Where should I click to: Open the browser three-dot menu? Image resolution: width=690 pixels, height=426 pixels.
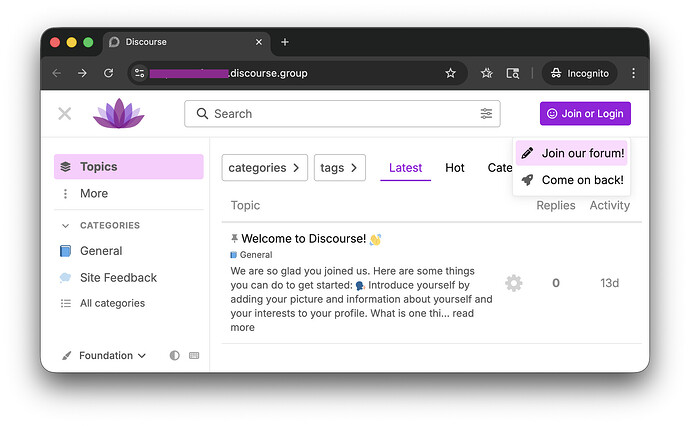coord(633,73)
